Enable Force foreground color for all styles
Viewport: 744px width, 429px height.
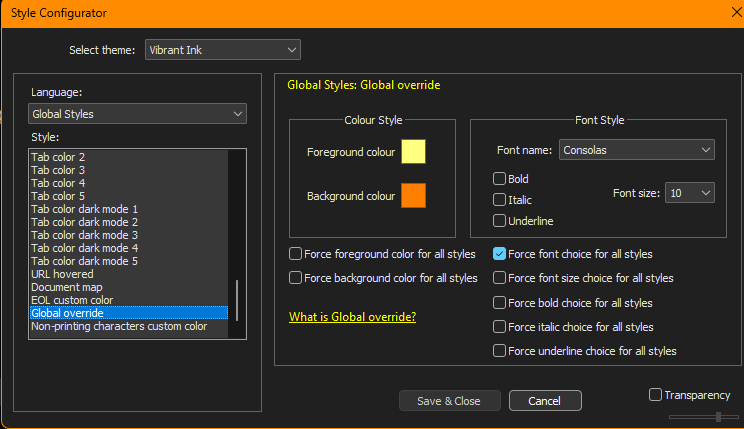(296, 254)
